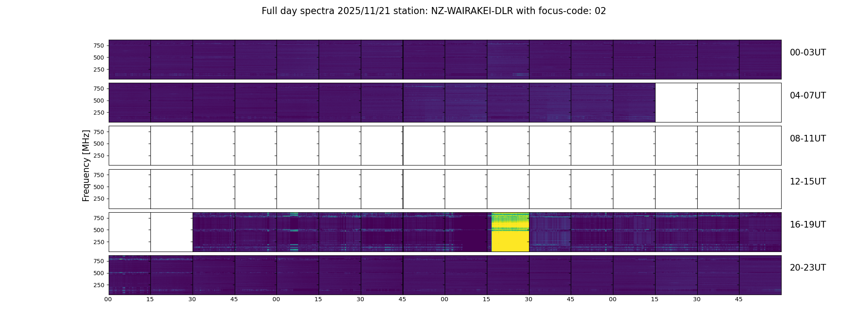868x331 pixels.
Task: Click the bright yellow saturated block in 16-19UT row
Action: point(510,232)
